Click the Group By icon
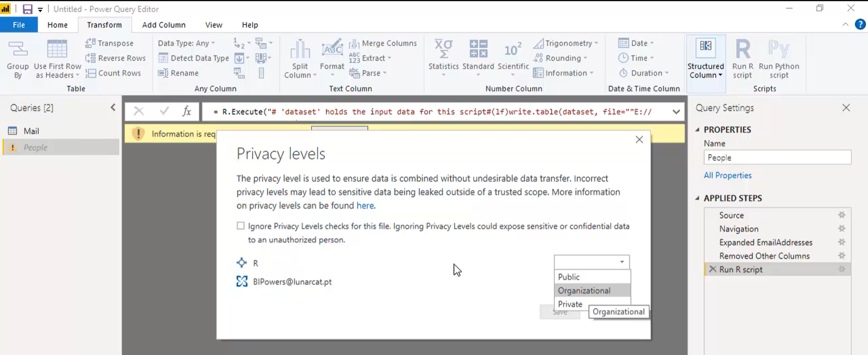This screenshot has width=868, height=355. (x=18, y=49)
